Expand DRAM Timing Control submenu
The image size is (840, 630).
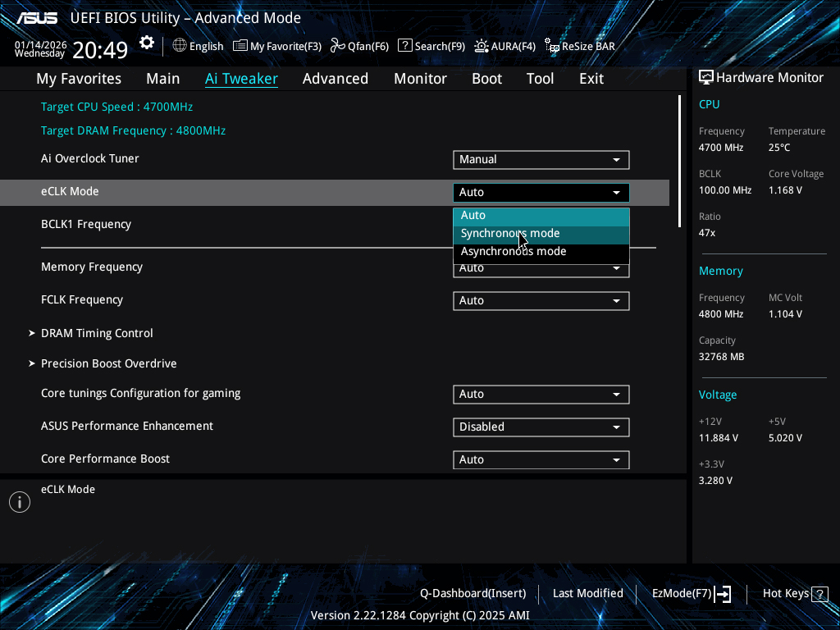click(x=97, y=333)
